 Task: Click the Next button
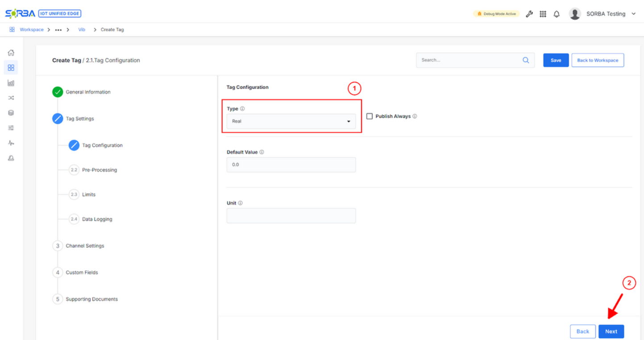(611, 331)
